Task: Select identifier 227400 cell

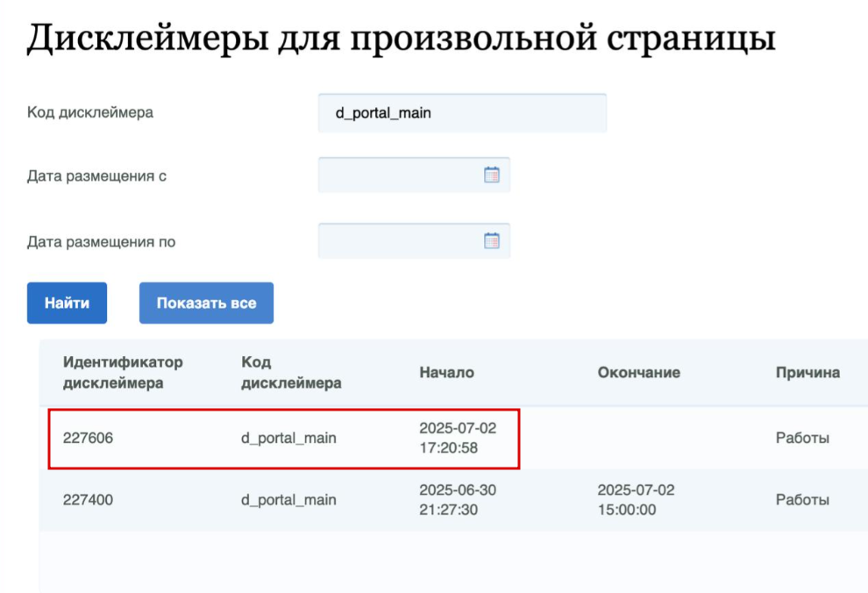Action: tap(88, 500)
